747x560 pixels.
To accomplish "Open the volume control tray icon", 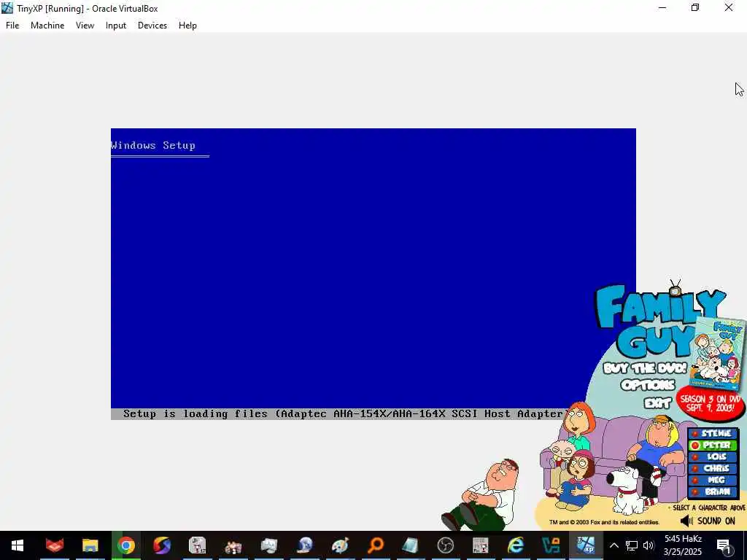I will (x=649, y=545).
